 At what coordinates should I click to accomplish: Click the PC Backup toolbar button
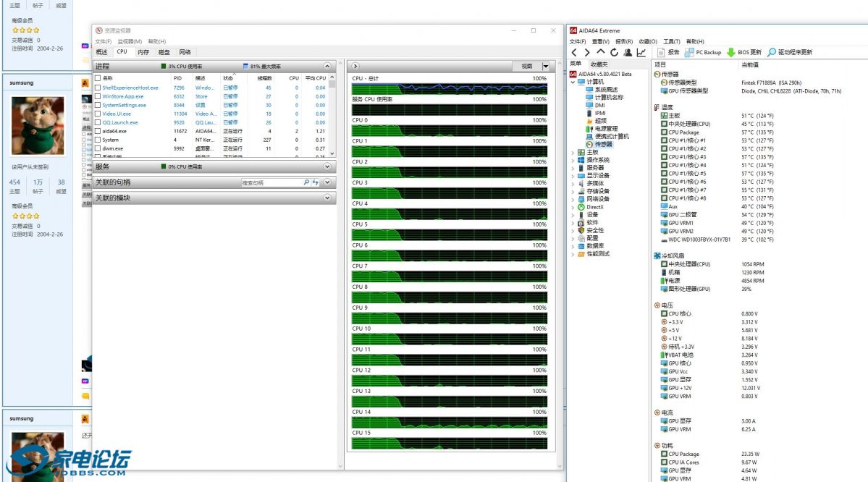(x=702, y=52)
